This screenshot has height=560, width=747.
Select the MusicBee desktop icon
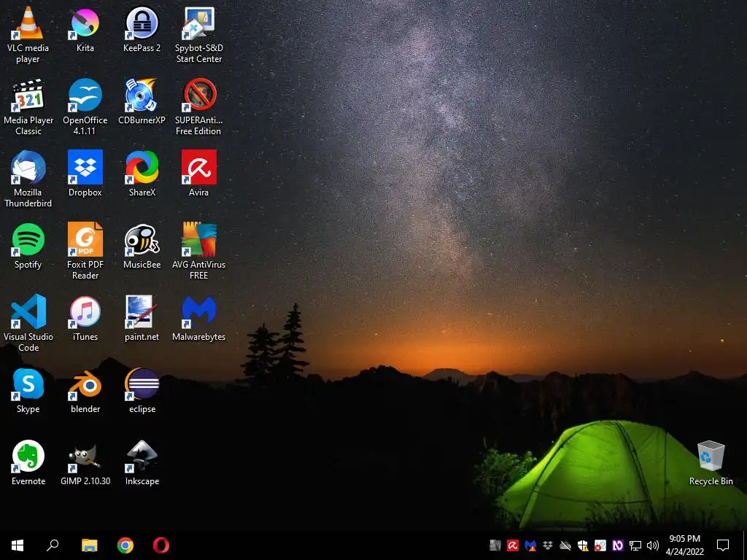142,246
